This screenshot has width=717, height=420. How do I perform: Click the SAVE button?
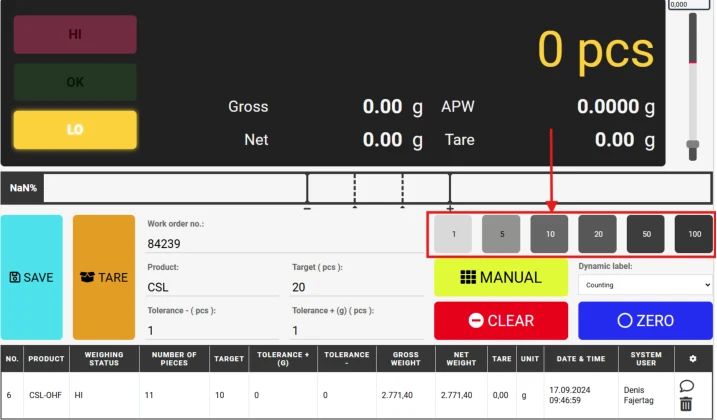tap(32, 277)
